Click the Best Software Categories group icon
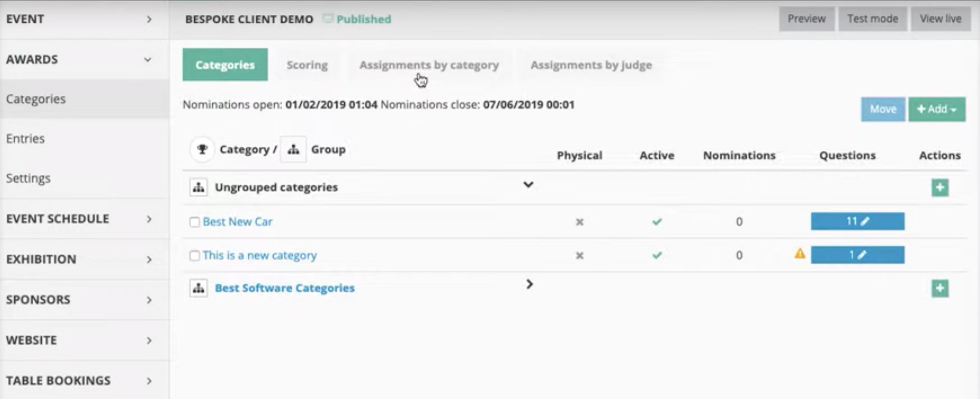Viewport: 980px width, 399px height. point(198,288)
